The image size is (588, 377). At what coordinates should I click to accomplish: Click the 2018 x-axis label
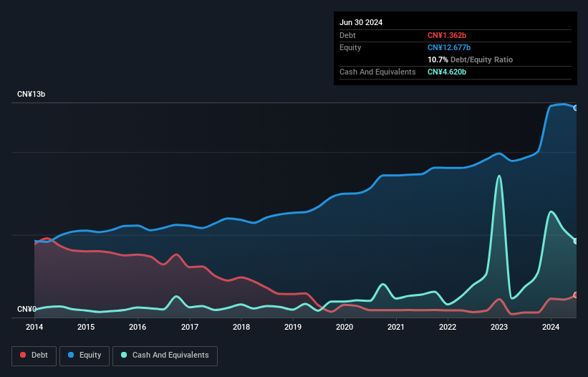point(241,327)
